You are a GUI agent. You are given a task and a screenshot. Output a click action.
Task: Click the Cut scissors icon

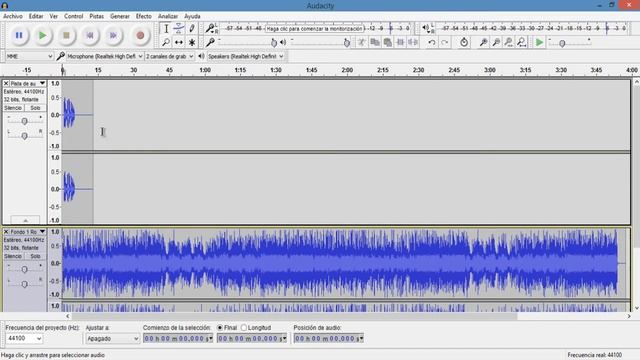361,42
